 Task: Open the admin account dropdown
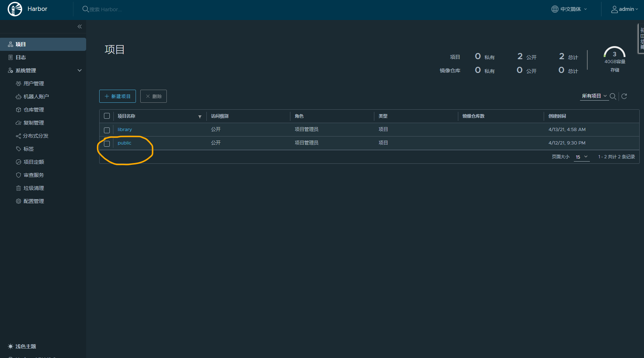pyautogui.click(x=625, y=9)
